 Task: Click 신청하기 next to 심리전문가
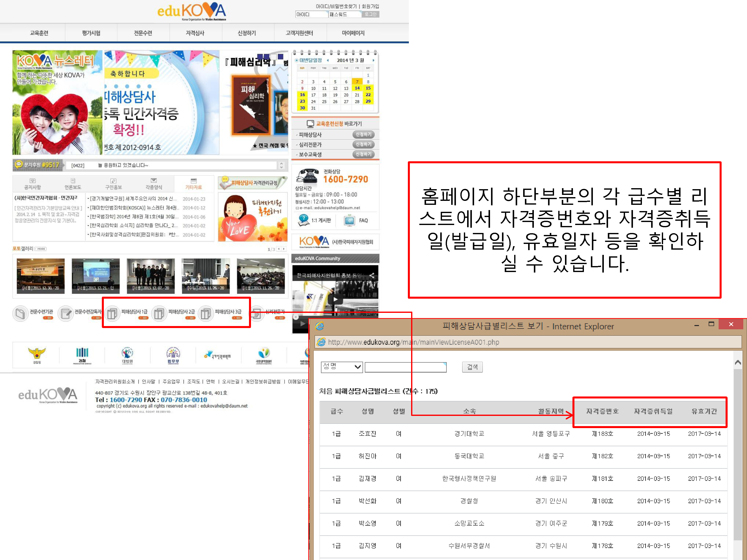click(x=363, y=144)
